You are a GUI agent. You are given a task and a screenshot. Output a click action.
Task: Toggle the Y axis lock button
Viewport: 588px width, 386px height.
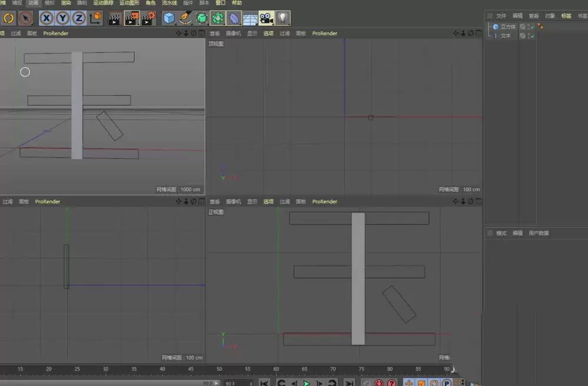pos(64,18)
